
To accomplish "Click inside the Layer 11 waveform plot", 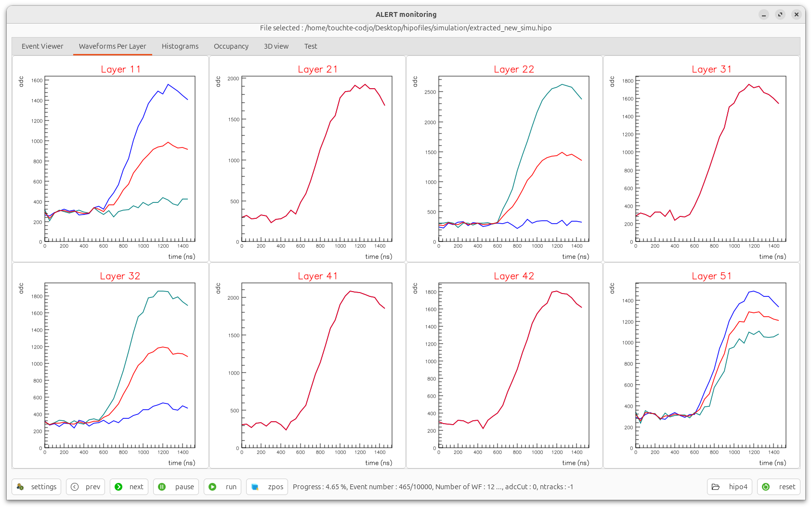I will click(x=120, y=159).
